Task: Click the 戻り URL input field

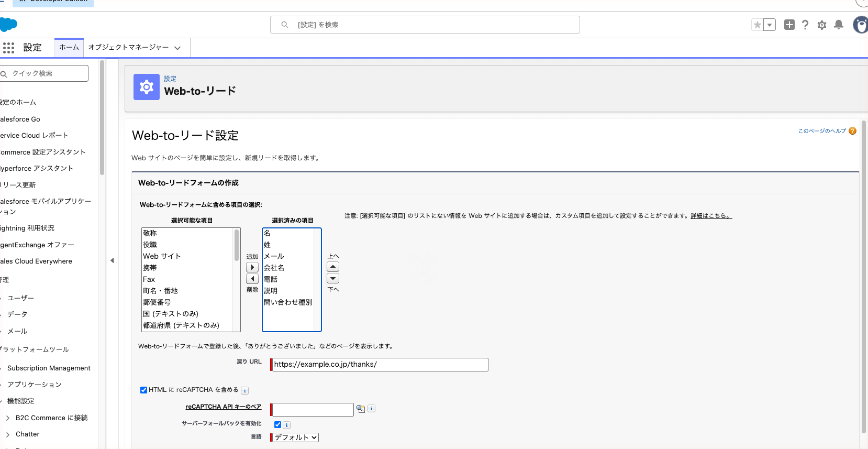Action: click(x=380, y=365)
